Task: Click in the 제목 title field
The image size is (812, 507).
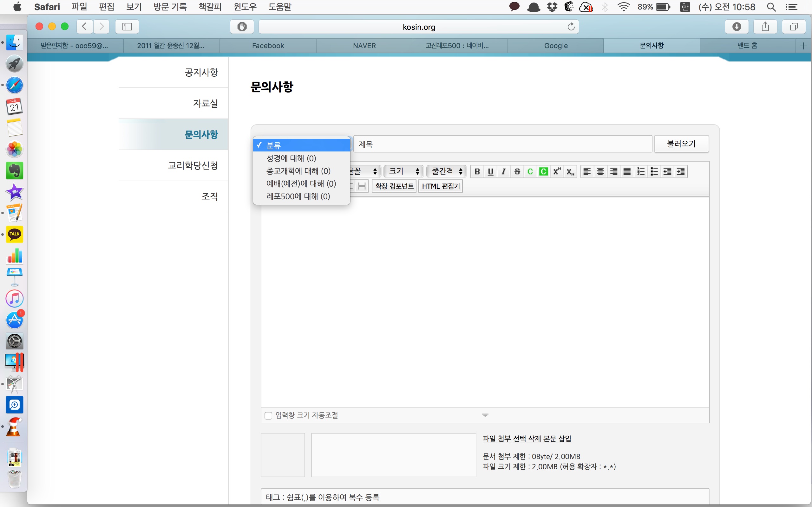Action: click(502, 144)
